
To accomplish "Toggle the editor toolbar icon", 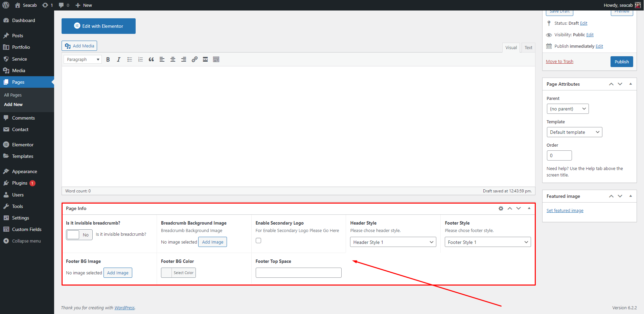I will click(216, 60).
